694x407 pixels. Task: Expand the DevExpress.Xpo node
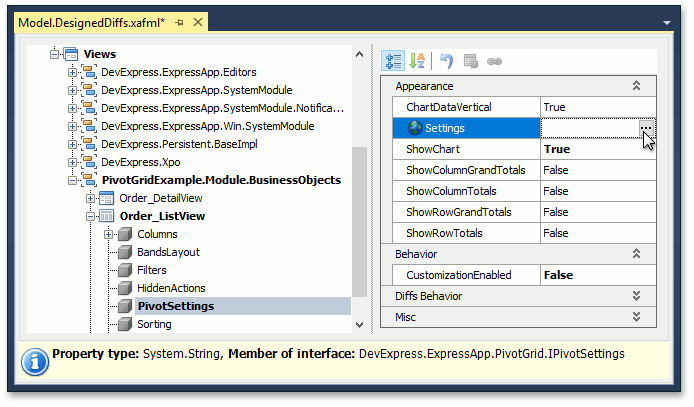click(72, 162)
